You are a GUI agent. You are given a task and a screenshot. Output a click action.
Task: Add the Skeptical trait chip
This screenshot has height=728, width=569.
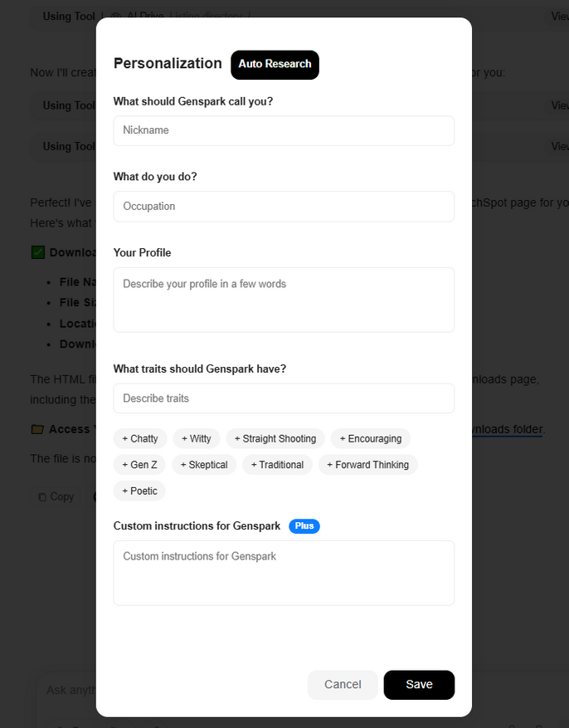click(204, 465)
